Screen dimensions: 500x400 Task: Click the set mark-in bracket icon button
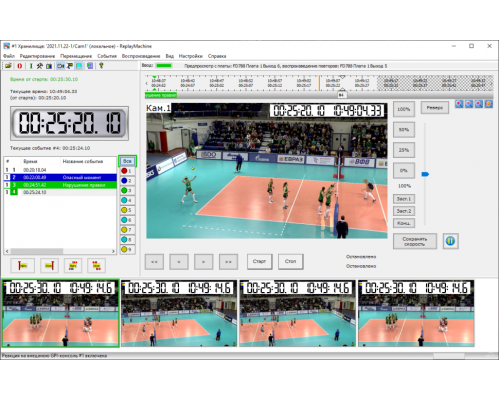23,266
